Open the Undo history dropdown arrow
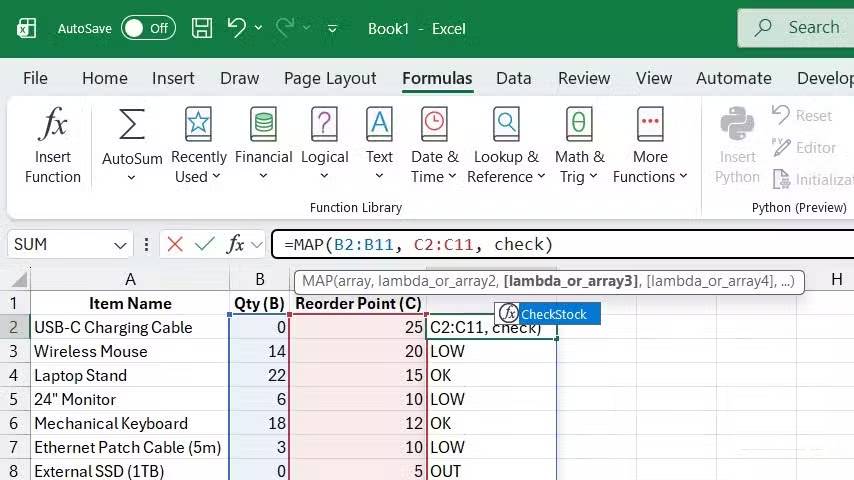Image resolution: width=854 pixels, height=480 pixels. (x=258, y=28)
